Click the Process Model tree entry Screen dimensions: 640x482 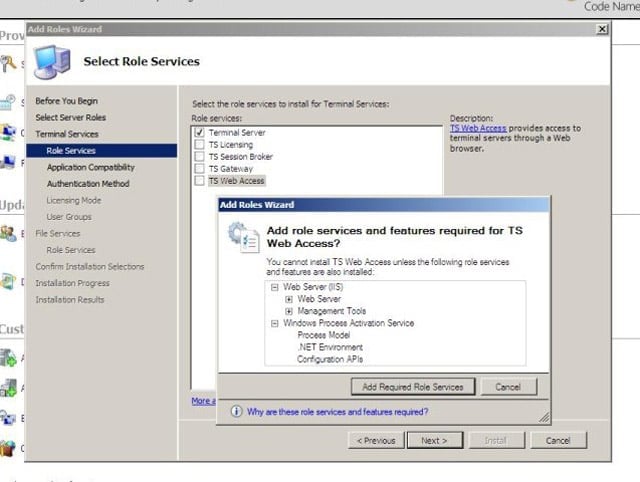(x=324, y=335)
